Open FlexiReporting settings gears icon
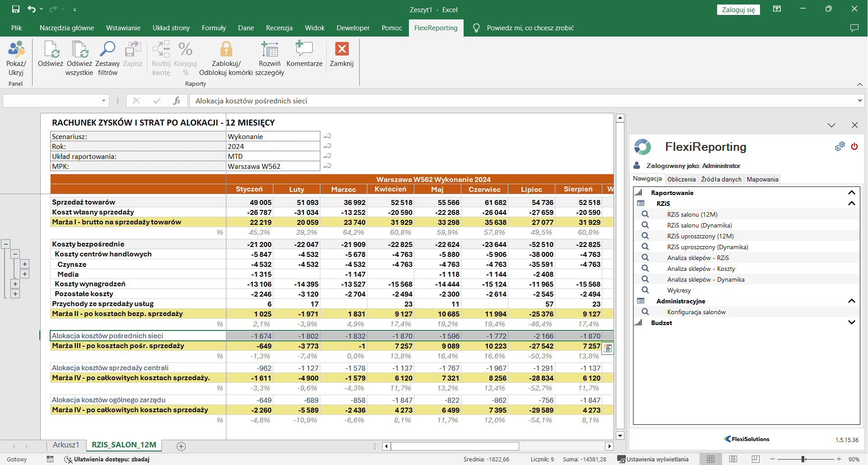The width and height of the screenshot is (868, 465). (x=840, y=147)
